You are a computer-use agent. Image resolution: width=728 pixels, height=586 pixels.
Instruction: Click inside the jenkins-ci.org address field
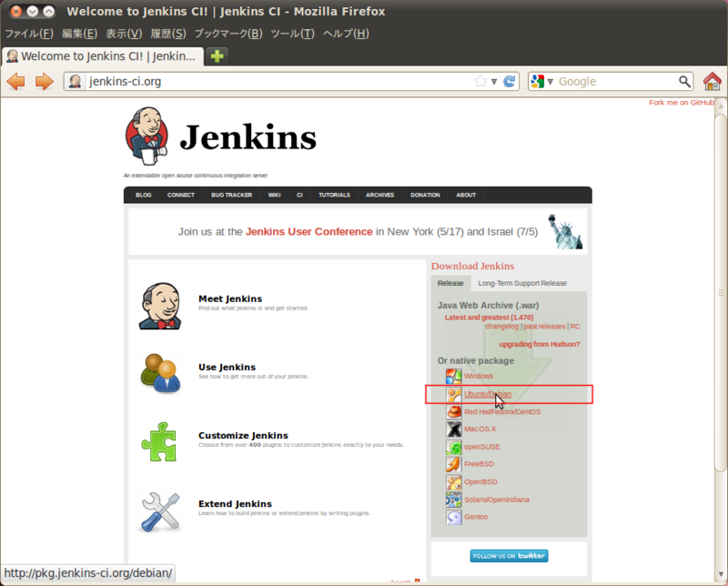click(278, 82)
